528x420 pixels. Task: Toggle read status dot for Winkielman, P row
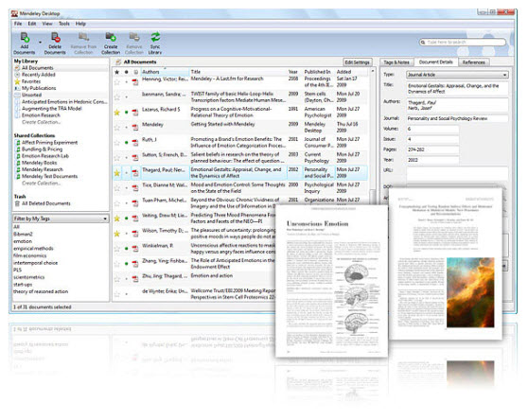(x=127, y=249)
